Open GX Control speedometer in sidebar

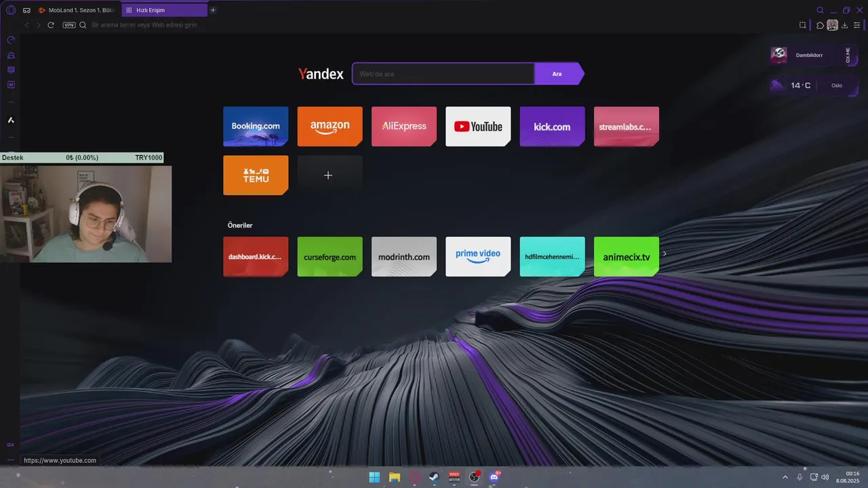[11, 40]
